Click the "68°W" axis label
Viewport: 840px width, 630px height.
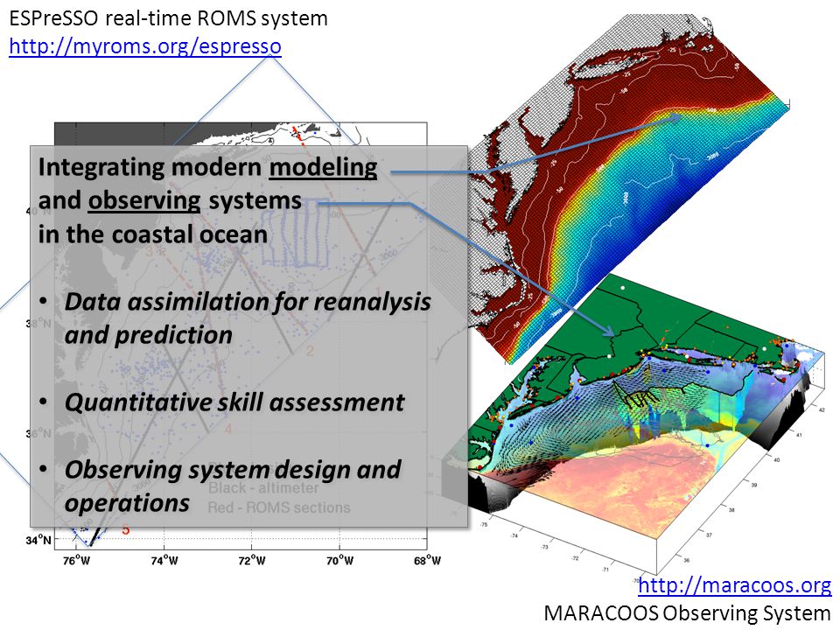pos(428,561)
